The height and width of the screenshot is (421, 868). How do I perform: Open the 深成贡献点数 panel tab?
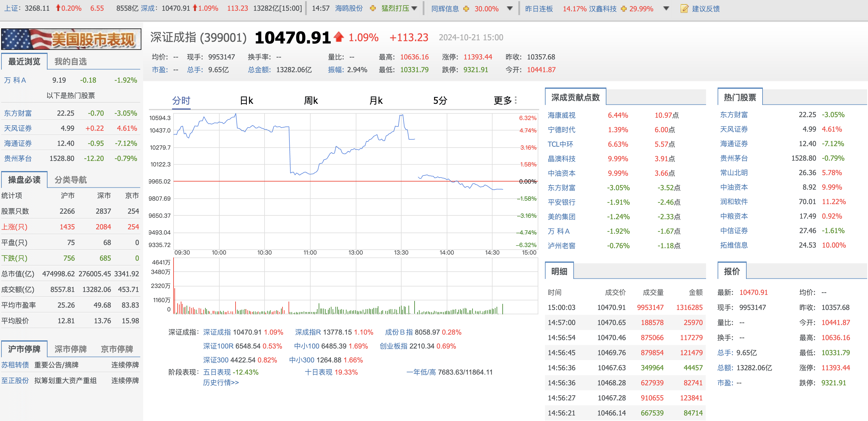pyautogui.click(x=575, y=97)
